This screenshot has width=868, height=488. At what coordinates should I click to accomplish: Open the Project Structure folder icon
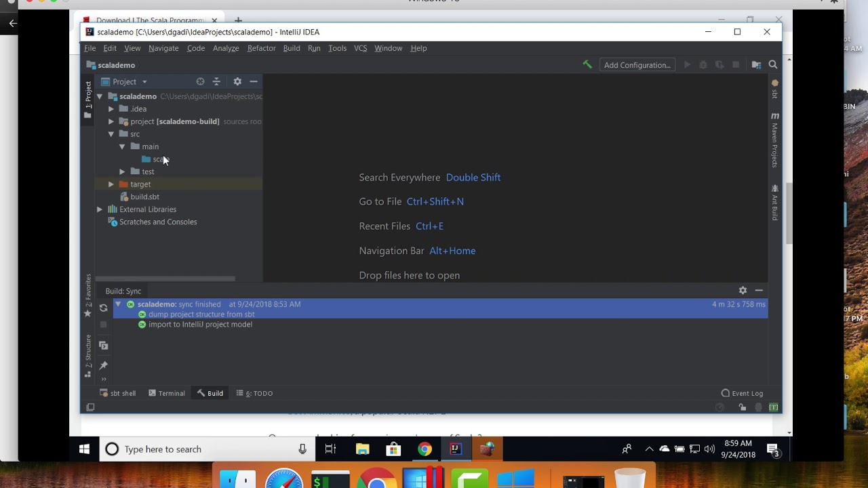pos(756,65)
